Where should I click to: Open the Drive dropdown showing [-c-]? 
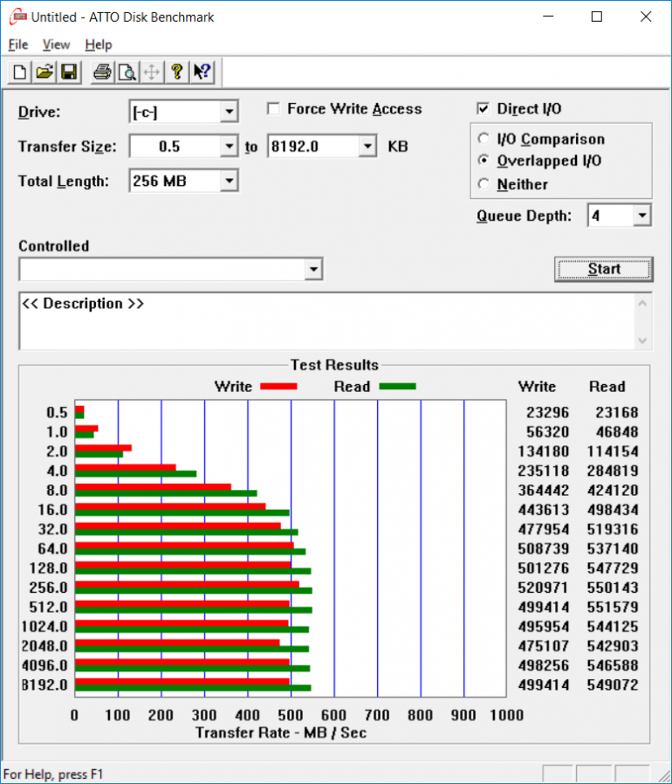click(229, 112)
